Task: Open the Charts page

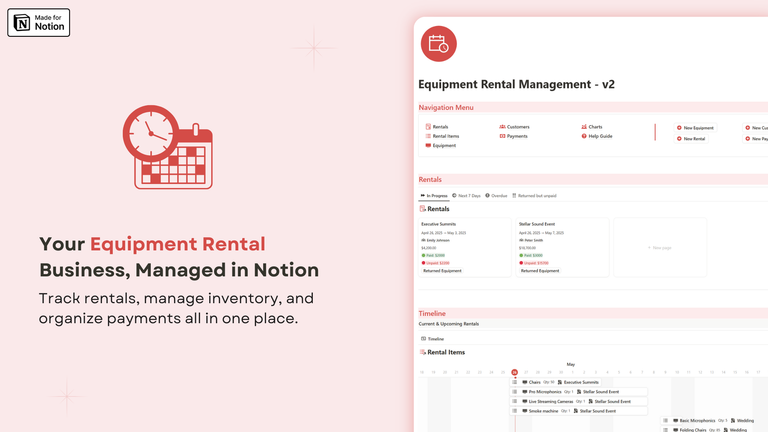Action: point(595,127)
